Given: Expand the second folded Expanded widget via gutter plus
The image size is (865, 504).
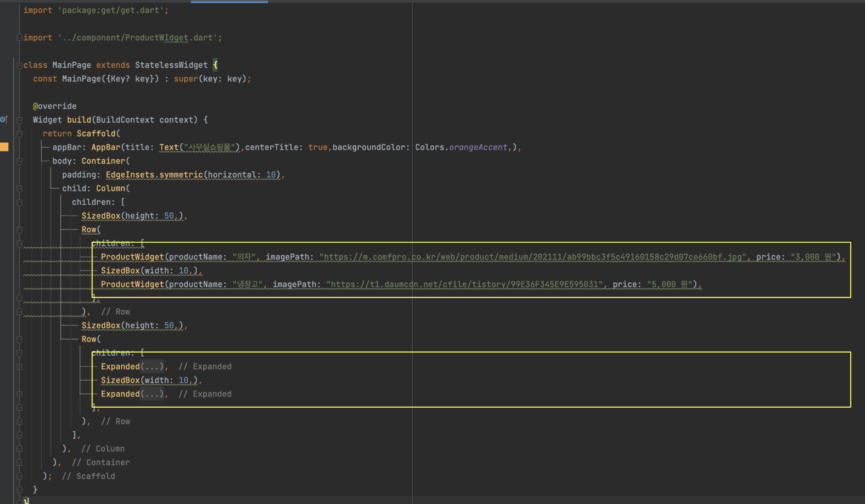Looking at the screenshot, I should (x=19, y=394).
